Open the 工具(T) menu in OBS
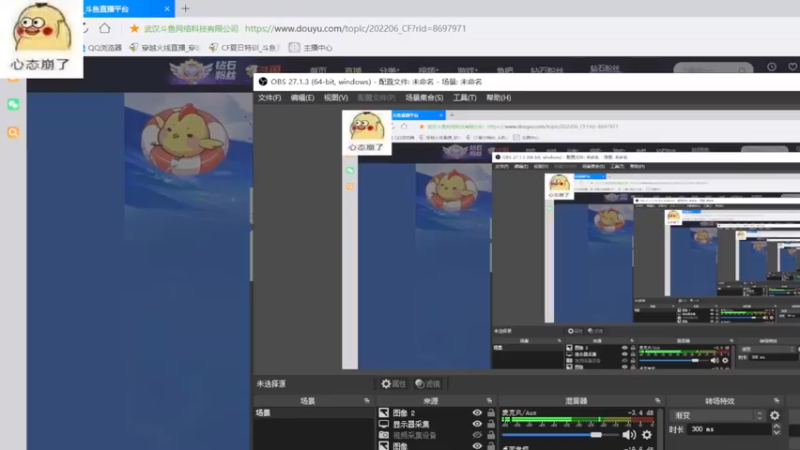 [x=464, y=97]
